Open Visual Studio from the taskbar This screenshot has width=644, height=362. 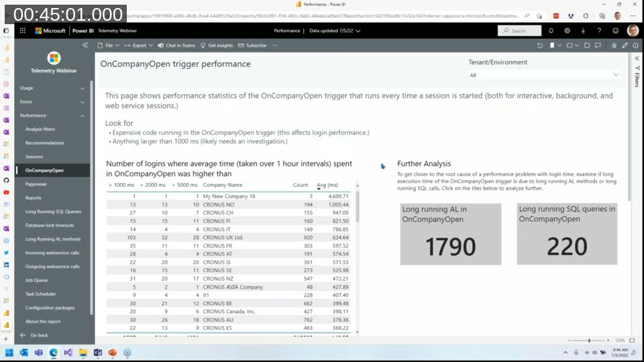(x=68, y=353)
